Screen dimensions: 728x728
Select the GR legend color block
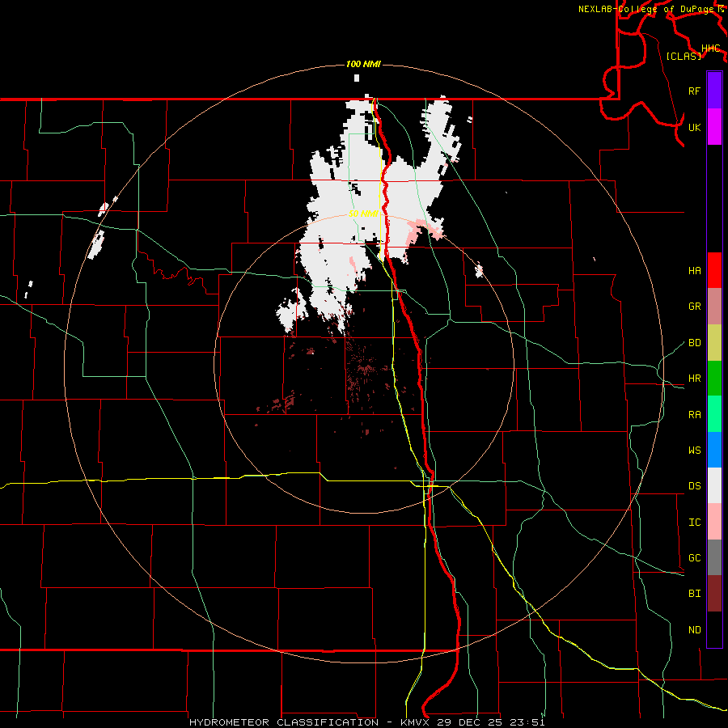714,307
